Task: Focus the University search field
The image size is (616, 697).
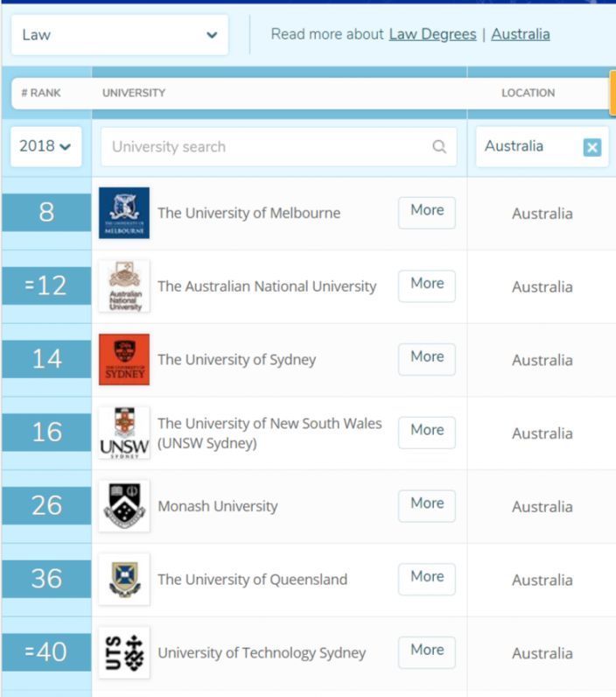Action: pyautogui.click(x=279, y=147)
